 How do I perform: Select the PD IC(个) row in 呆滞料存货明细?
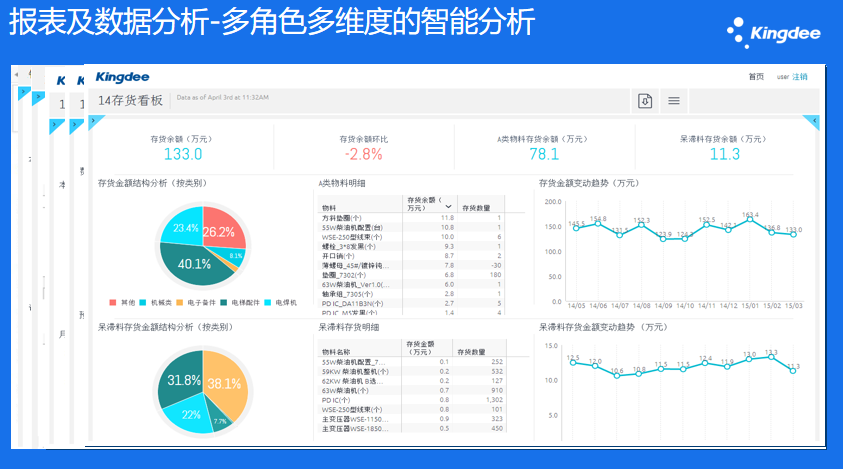(411, 400)
